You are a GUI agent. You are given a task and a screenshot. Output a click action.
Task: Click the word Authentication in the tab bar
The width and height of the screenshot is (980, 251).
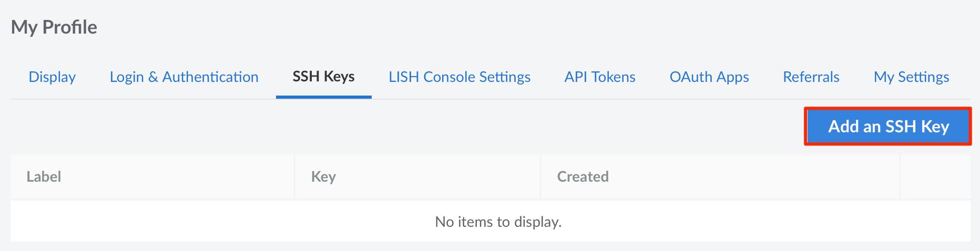pos(210,77)
